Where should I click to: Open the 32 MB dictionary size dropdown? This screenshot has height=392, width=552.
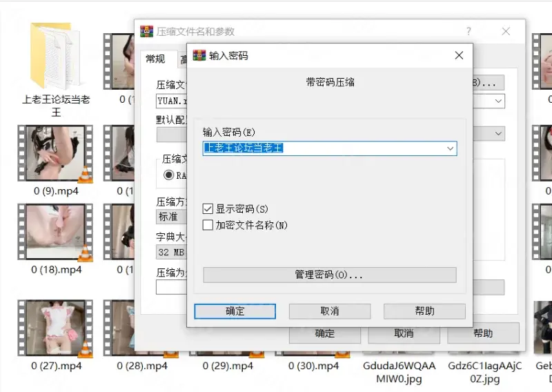[171, 252]
